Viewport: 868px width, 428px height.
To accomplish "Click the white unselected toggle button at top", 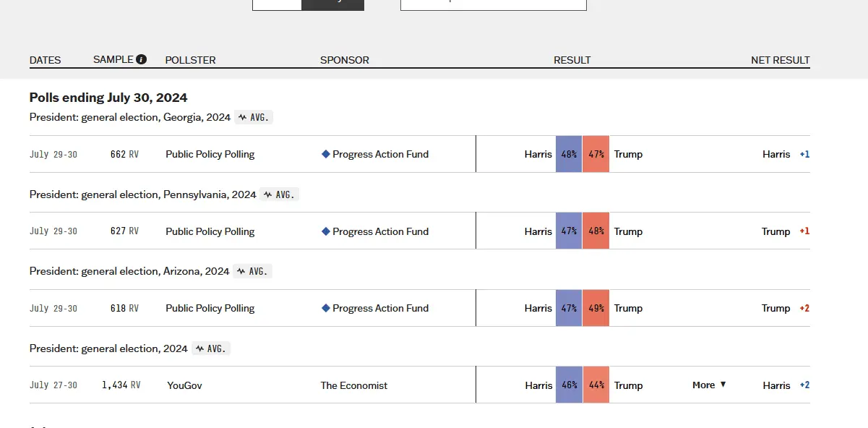I will [277, 4].
